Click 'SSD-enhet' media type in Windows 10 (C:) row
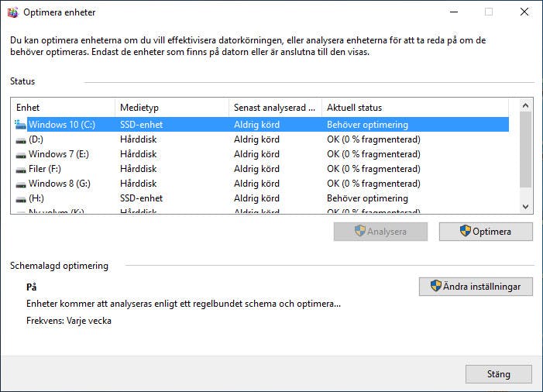This screenshot has width=543, height=392. (141, 125)
